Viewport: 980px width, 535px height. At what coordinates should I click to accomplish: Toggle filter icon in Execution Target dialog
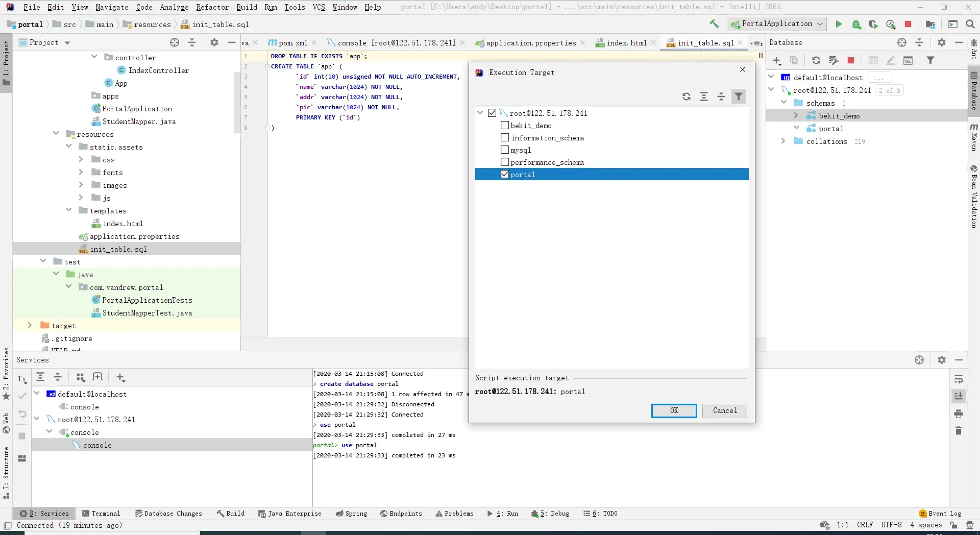[x=739, y=96]
